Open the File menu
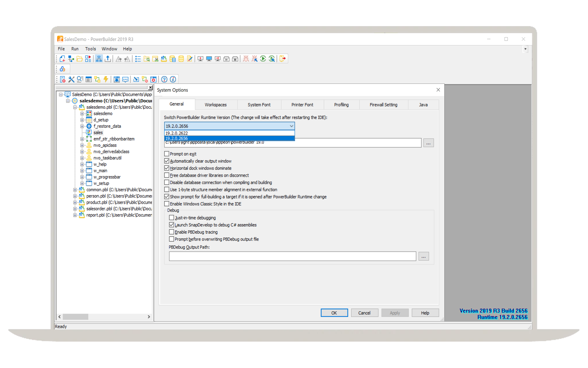The image size is (588, 368). pyautogui.click(x=61, y=49)
